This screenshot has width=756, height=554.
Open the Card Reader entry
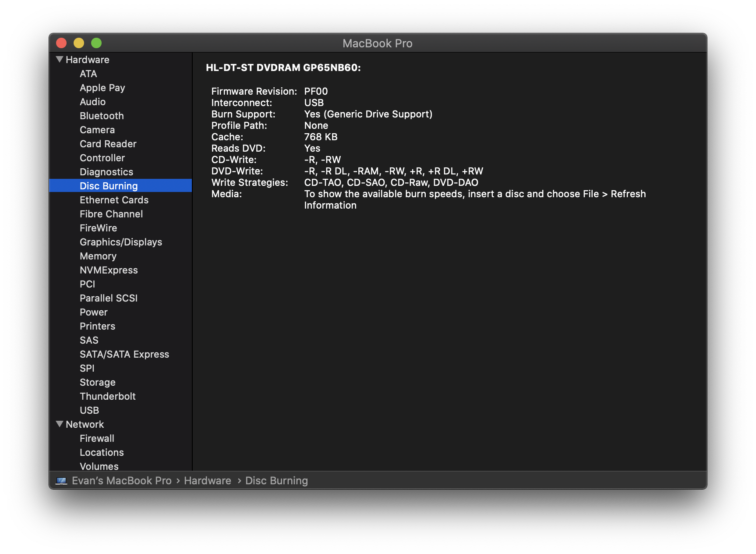point(108,144)
